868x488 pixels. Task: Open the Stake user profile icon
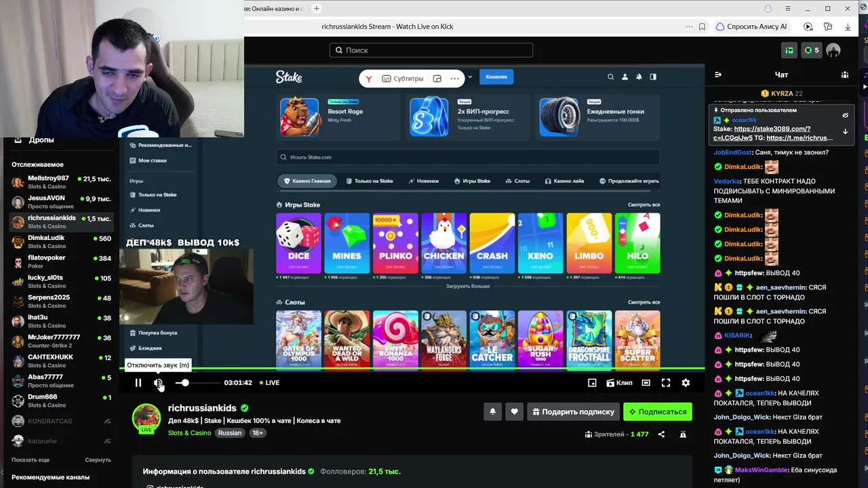point(625,77)
